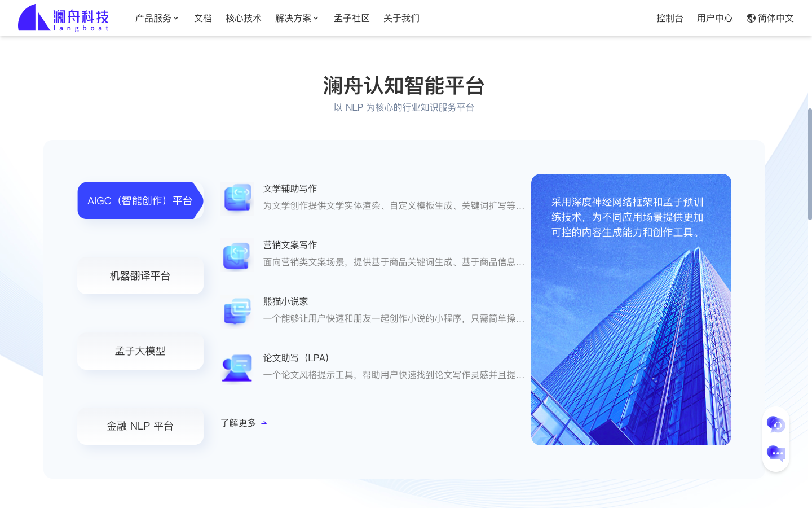
Task: Select the 金融 NLP 平台 tab
Action: (140, 426)
